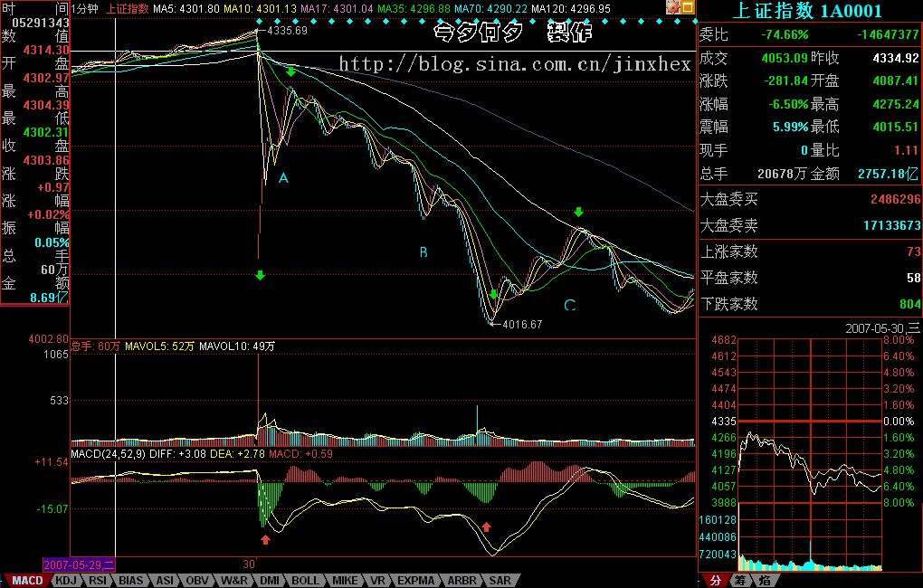Click green down arrow near wave C peak
The height and width of the screenshot is (588, 923).
click(x=579, y=213)
